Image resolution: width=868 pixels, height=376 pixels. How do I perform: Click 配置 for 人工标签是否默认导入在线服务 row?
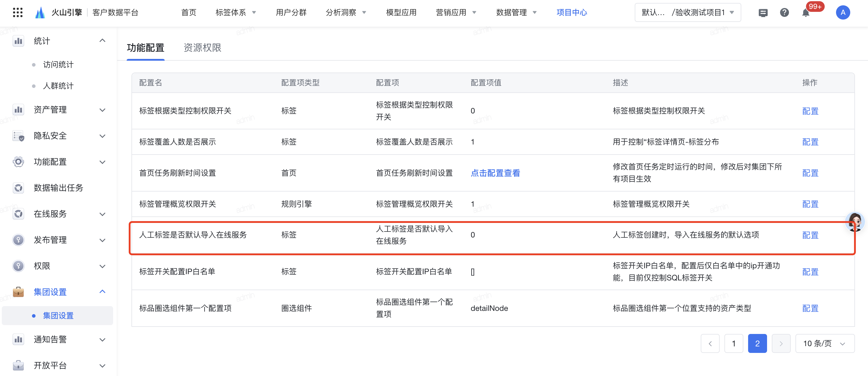[810, 235]
